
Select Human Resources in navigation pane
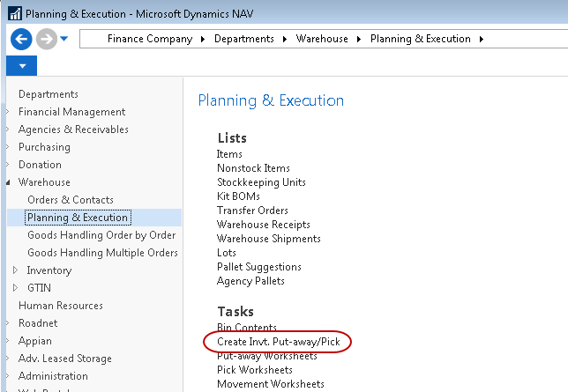point(60,306)
